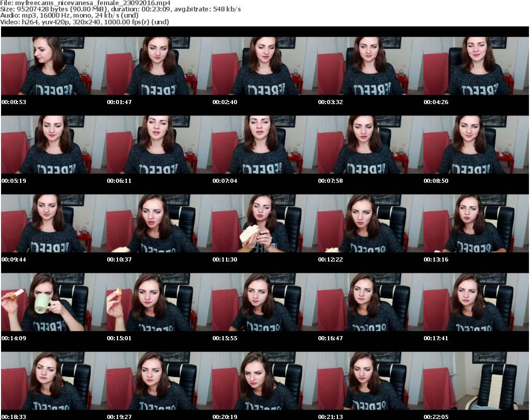This screenshot has height=420, width=530.
Task: Click the thumbnail above timestamp 00:11:30
Action: click(x=264, y=223)
